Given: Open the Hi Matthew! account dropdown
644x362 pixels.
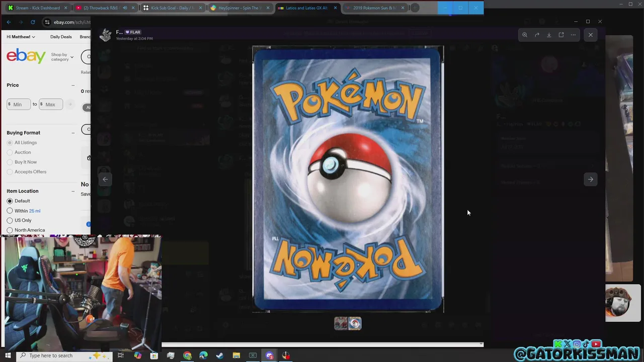Looking at the screenshot, I should click(21, 37).
